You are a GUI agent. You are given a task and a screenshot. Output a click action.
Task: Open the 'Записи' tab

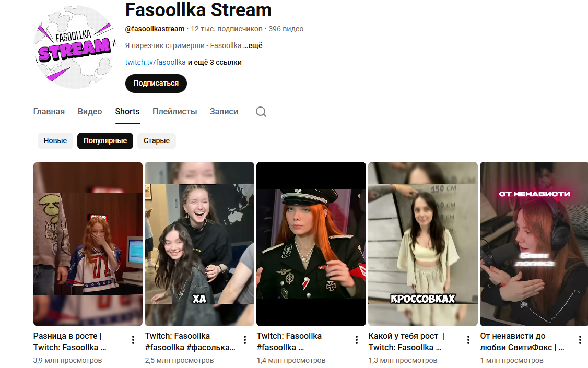(224, 112)
